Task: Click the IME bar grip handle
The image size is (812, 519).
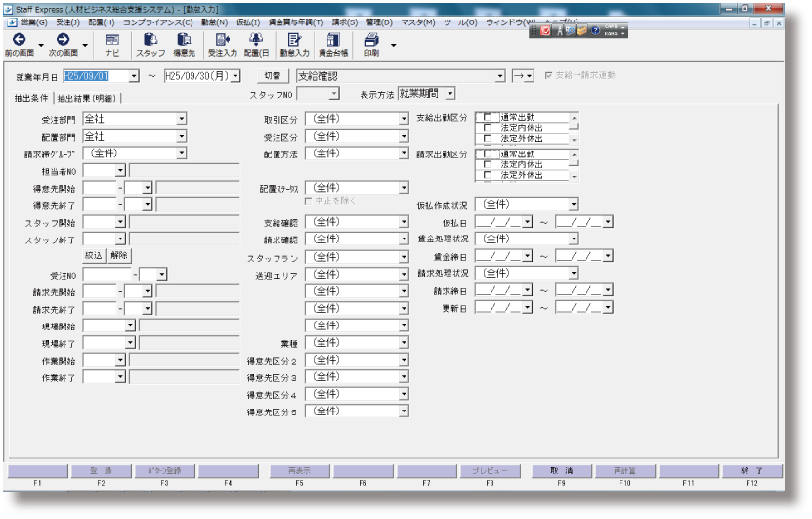Action: [534, 31]
